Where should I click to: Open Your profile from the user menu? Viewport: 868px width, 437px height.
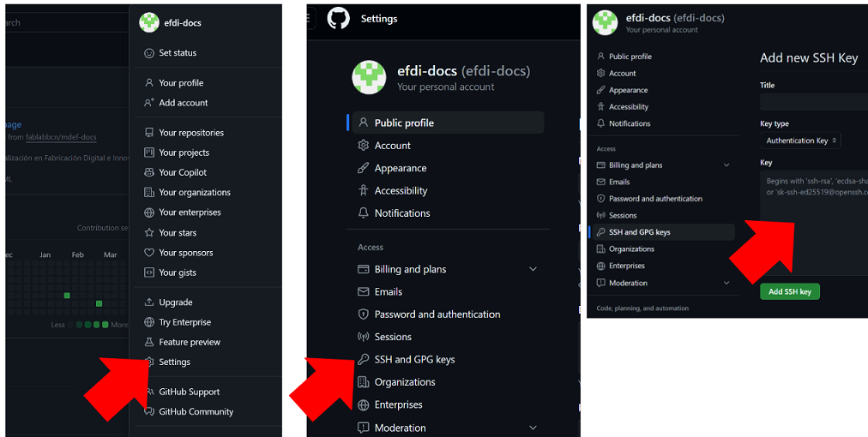(181, 83)
